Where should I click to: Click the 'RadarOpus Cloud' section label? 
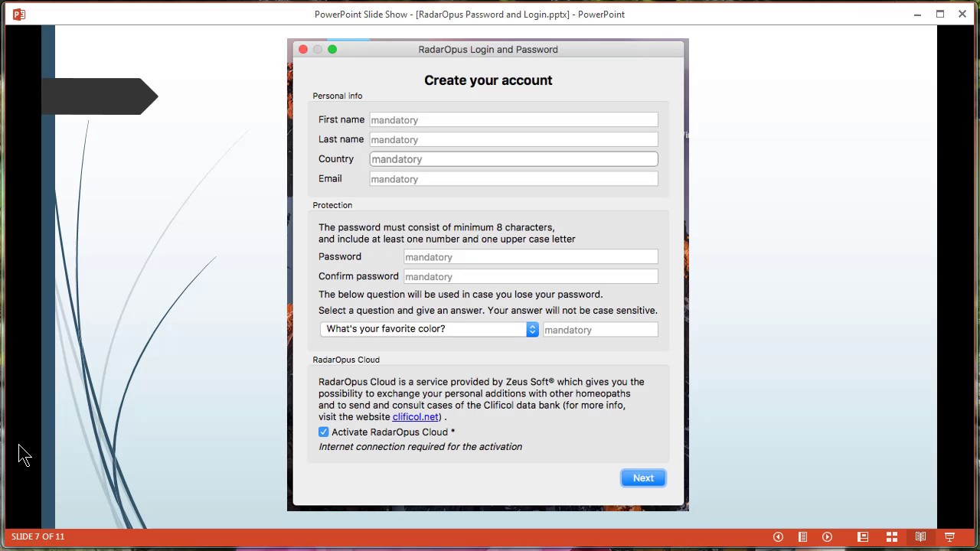click(x=346, y=360)
